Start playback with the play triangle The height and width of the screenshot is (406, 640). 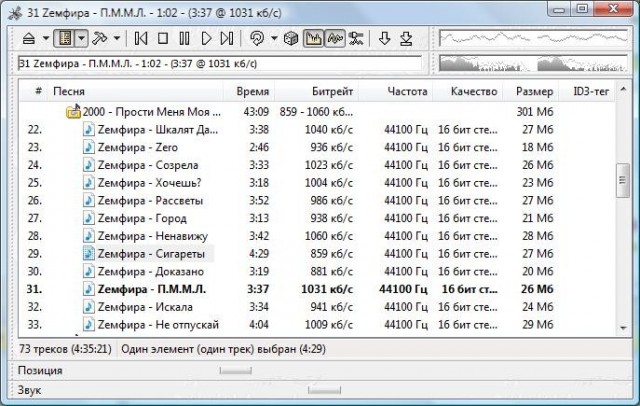tap(207, 39)
